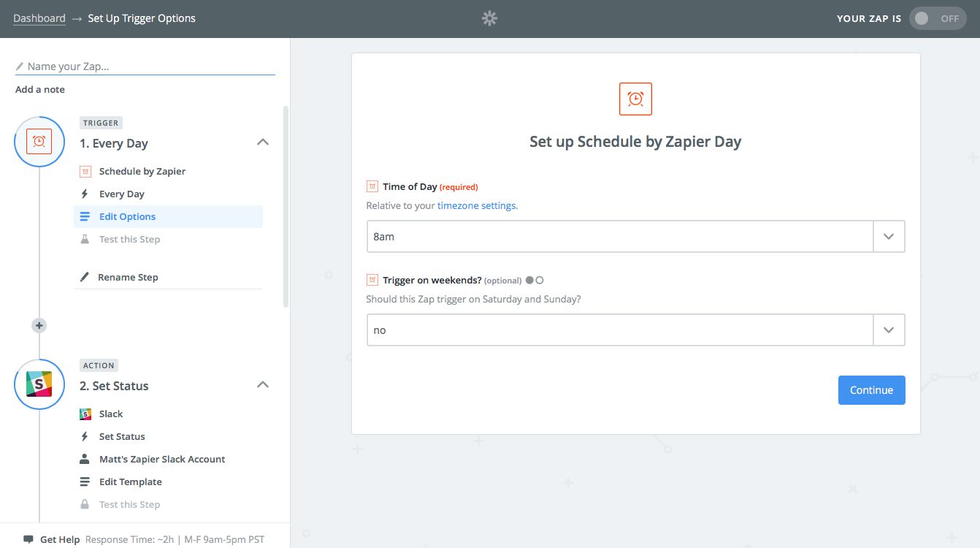Open the Time of Day dropdown

pos(889,237)
